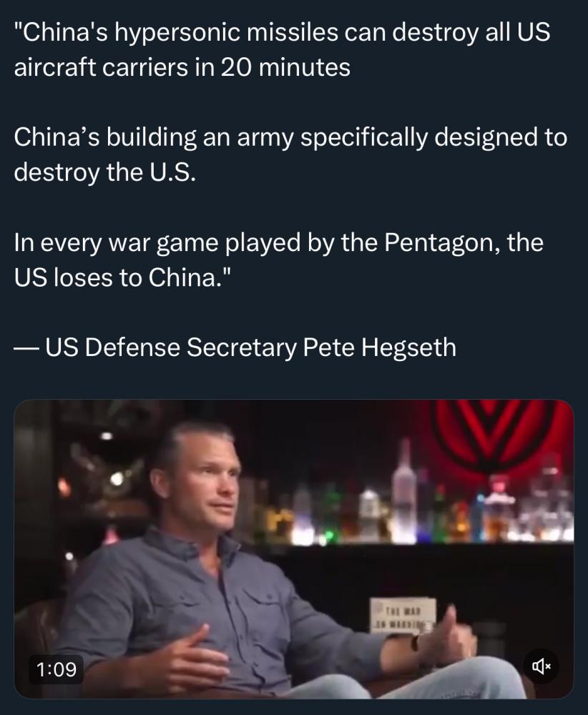Click the glowing lamp on the video's left edge

(x=117, y=479)
